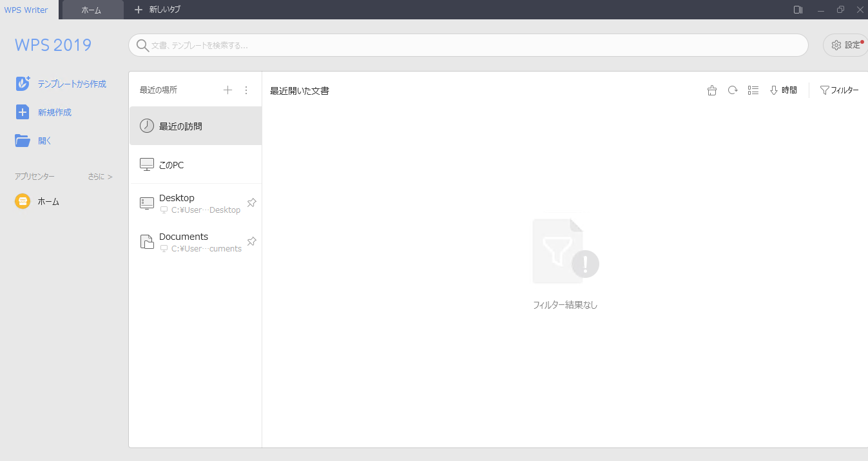This screenshot has width=868, height=461.
Task: Click the Desktop path text
Action: click(206, 210)
